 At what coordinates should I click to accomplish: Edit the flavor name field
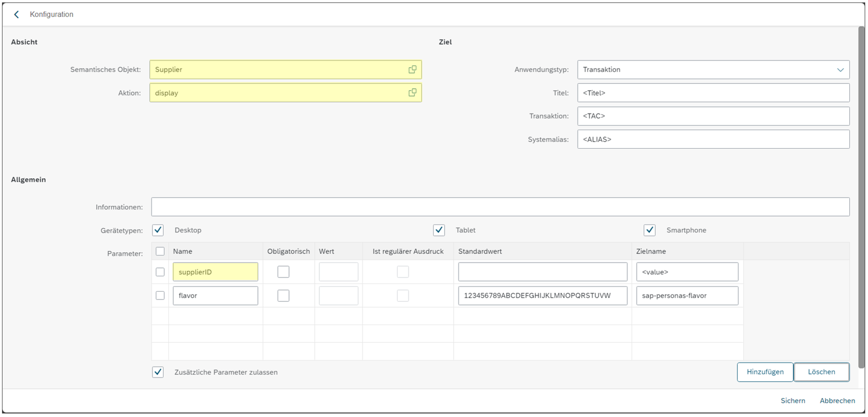click(215, 295)
